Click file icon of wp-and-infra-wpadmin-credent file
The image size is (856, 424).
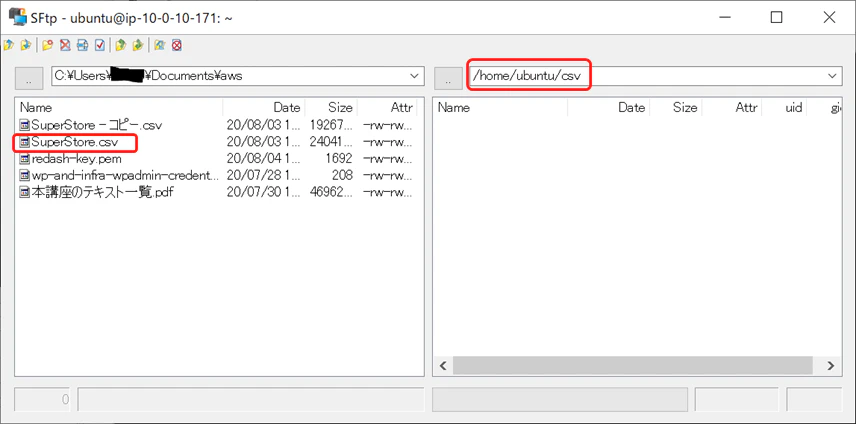pos(25,175)
